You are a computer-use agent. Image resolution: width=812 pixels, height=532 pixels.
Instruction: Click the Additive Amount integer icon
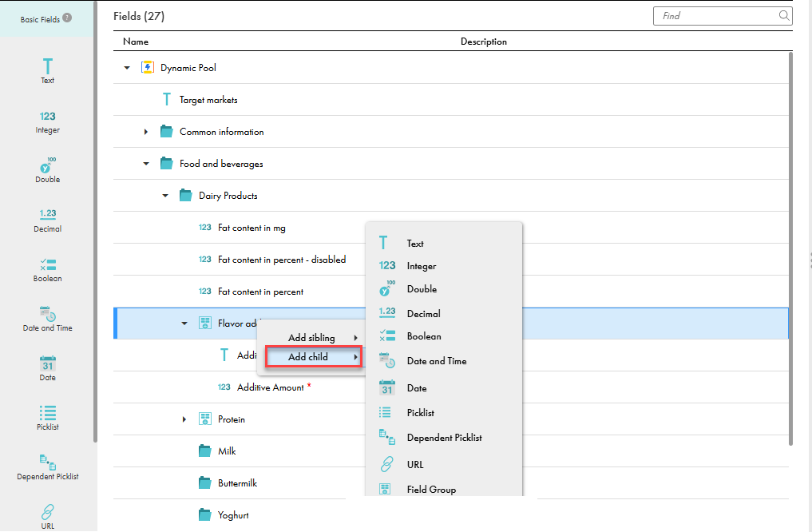click(224, 387)
